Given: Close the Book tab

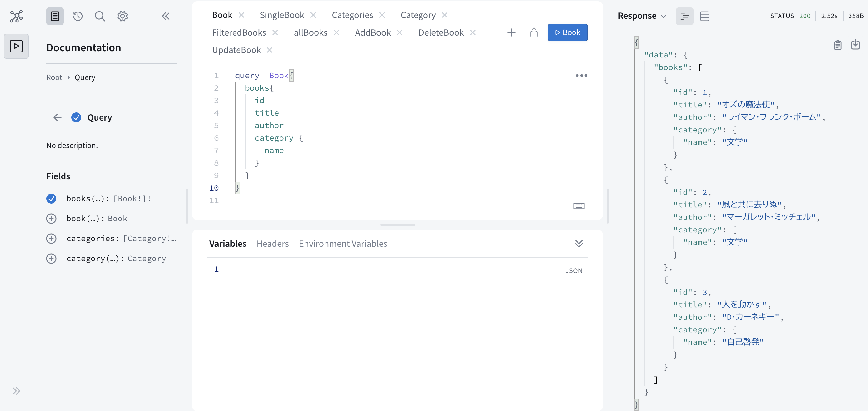Looking at the screenshot, I should [x=241, y=15].
